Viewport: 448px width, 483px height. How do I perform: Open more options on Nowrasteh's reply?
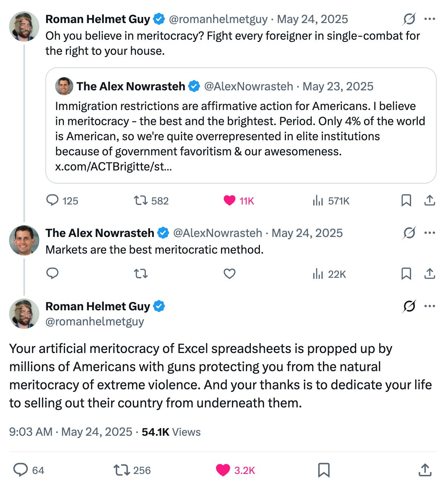(429, 233)
